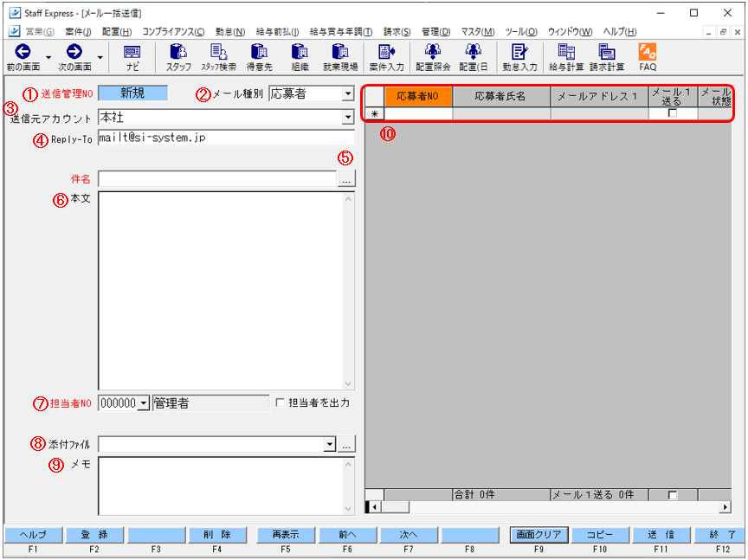Open the 添付ファイル dropdown arrow
The image size is (748, 560).
[330, 445]
